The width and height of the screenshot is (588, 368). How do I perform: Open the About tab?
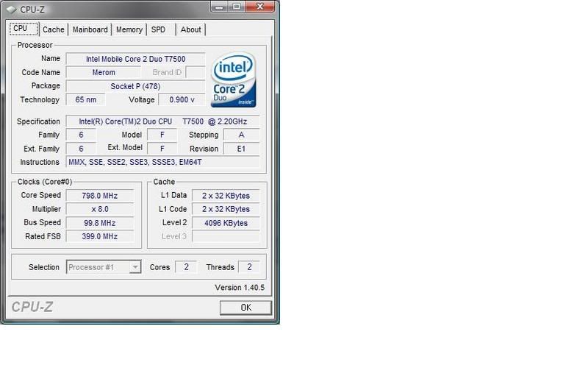pos(190,29)
